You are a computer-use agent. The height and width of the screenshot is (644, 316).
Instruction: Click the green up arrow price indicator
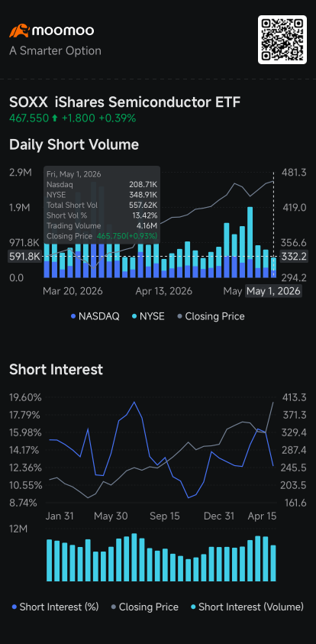[55, 118]
